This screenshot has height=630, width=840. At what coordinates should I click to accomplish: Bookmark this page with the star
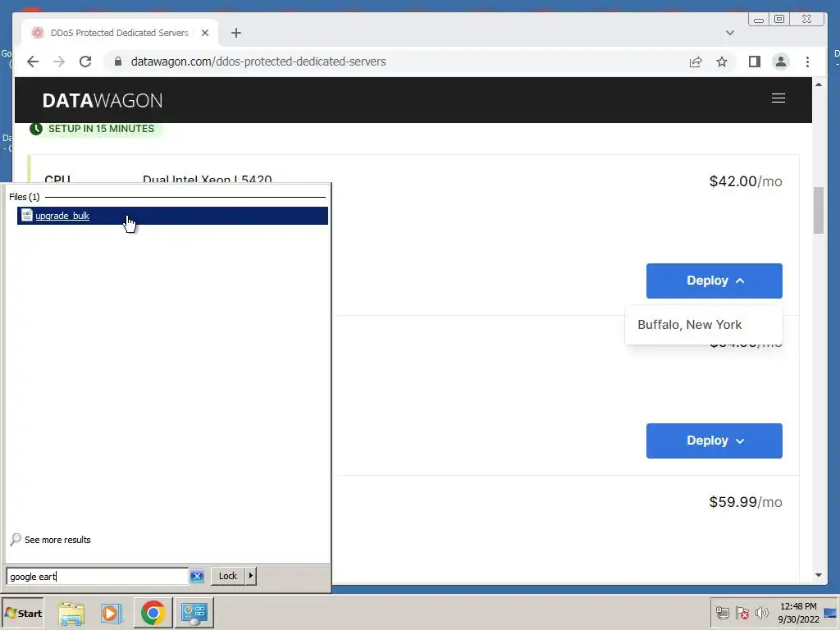coord(722,62)
